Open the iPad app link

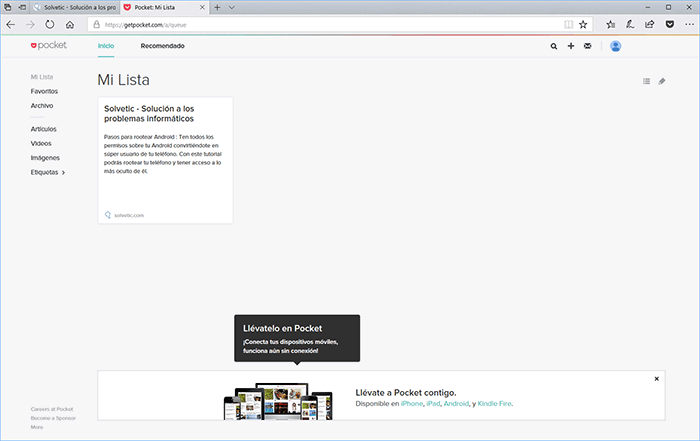[x=433, y=404]
